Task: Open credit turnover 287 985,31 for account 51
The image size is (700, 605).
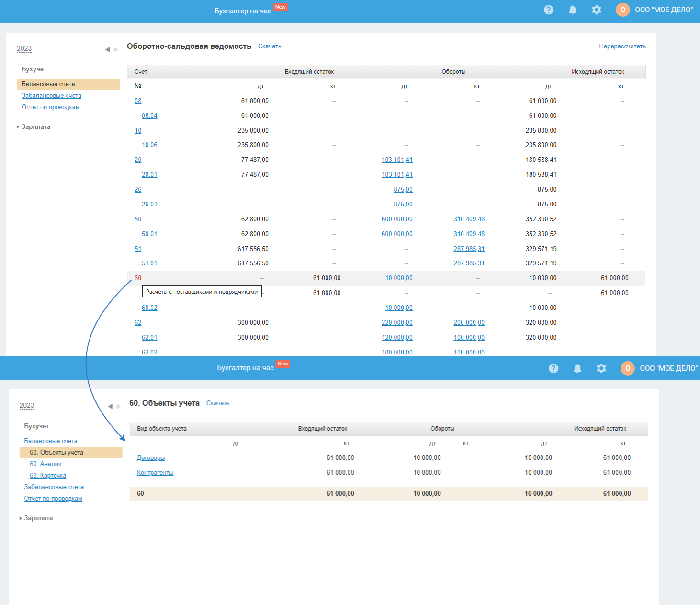Action: click(469, 249)
